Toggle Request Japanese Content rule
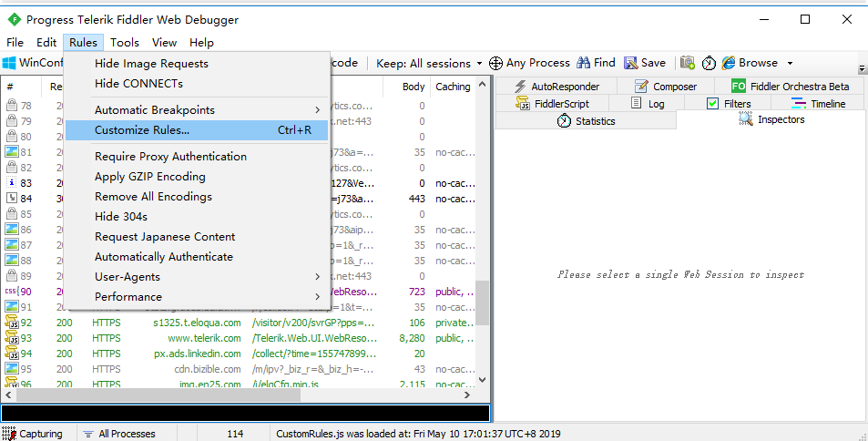The image size is (868, 441). (197, 237)
